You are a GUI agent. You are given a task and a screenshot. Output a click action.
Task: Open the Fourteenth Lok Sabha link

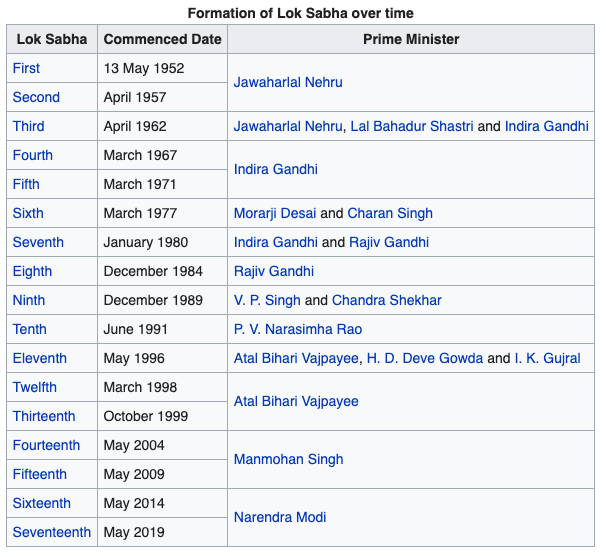pos(46,445)
